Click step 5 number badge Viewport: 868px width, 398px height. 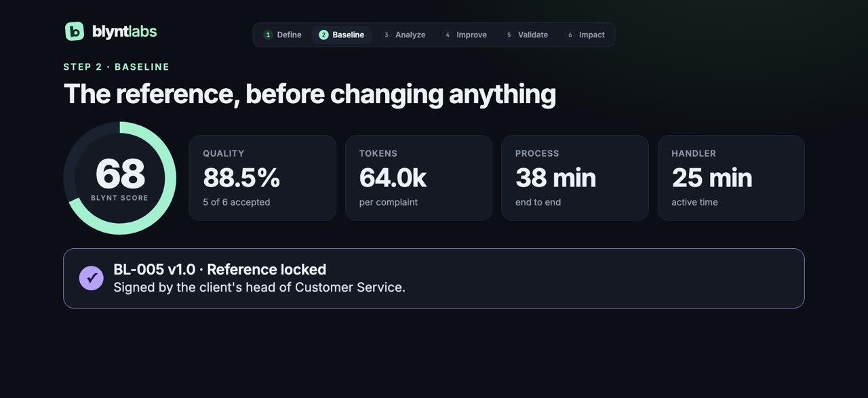pos(509,35)
